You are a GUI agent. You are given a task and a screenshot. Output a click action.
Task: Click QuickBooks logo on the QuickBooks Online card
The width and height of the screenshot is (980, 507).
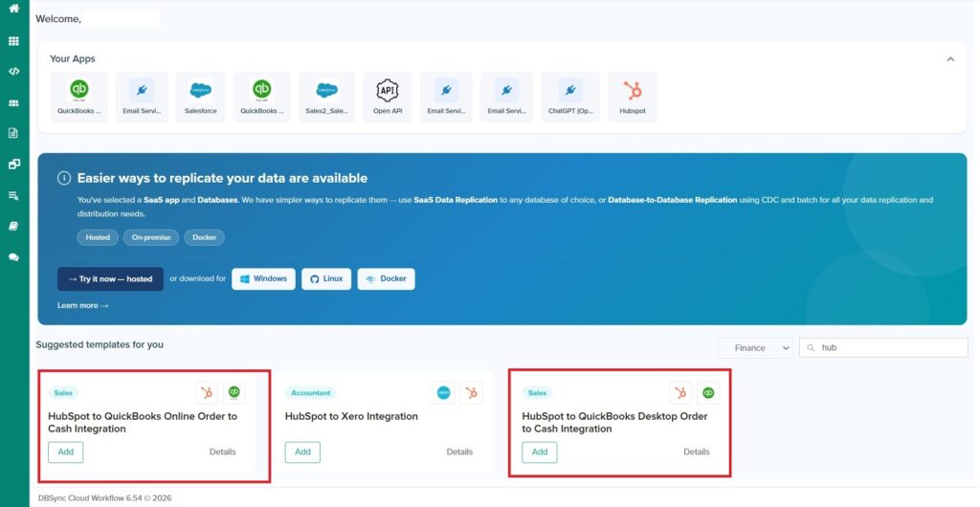click(x=234, y=393)
